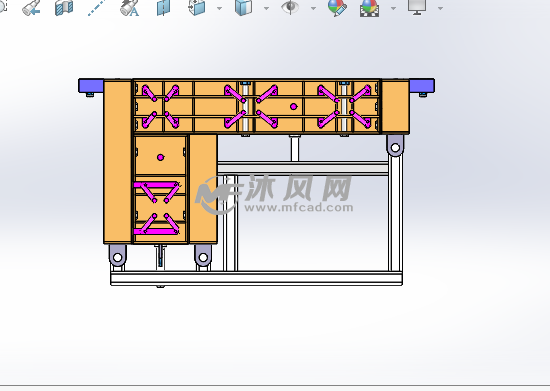Expand the View Orientation dropdown arrow
Image resolution: width=550 pixels, height=391 pixels.
[x=220, y=8]
